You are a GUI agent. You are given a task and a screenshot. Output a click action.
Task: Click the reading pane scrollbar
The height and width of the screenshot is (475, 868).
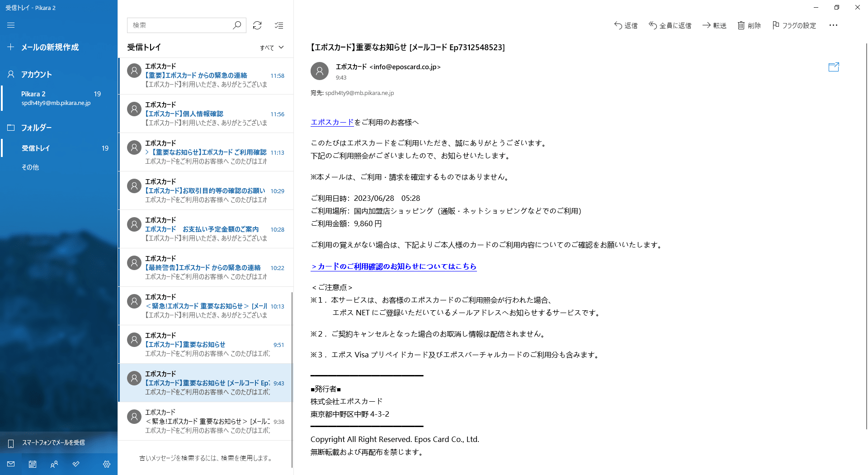point(866,235)
